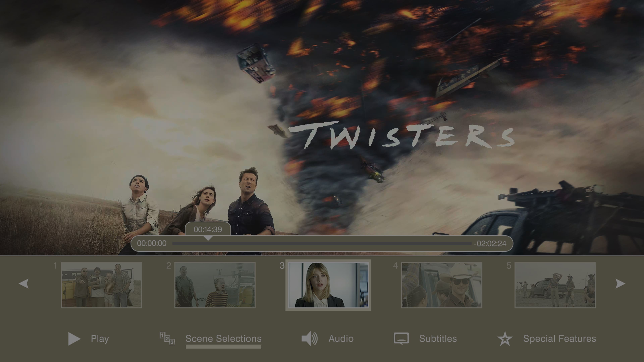Viewport: 644px width, 362px height.
Task: Open the Subtitles menu item
Action: click(438, 339)
